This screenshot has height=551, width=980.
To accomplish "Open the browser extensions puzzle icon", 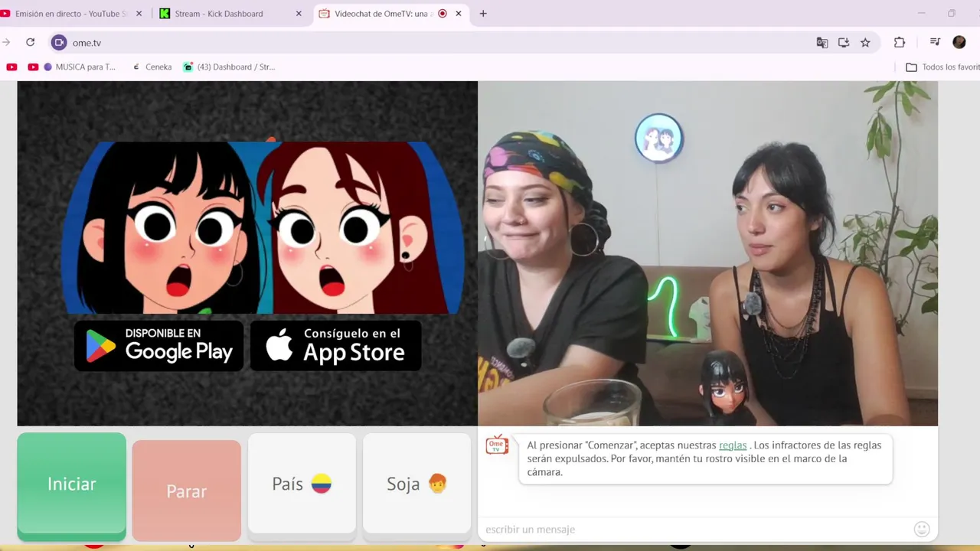I will coord(900,43).
